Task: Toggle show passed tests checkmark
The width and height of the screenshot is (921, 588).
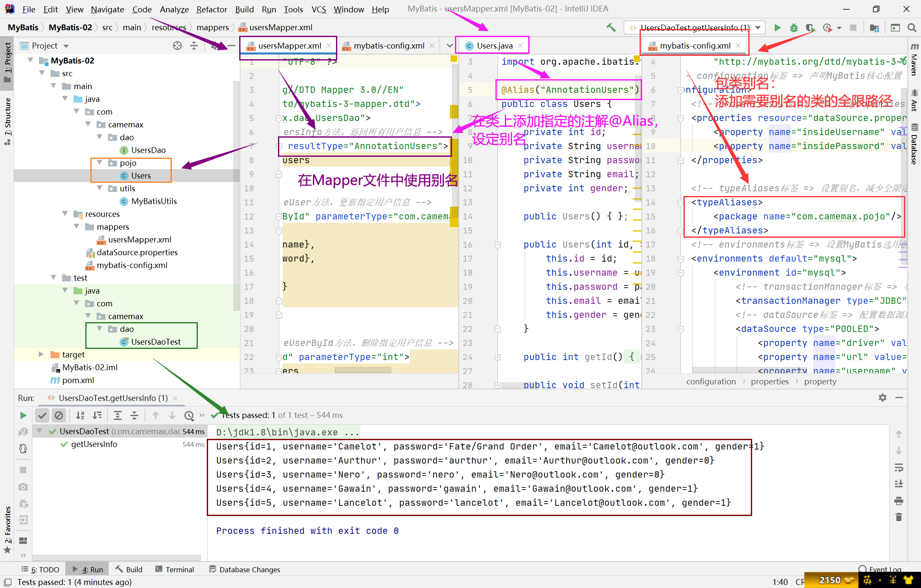Action: coord(42,415)
